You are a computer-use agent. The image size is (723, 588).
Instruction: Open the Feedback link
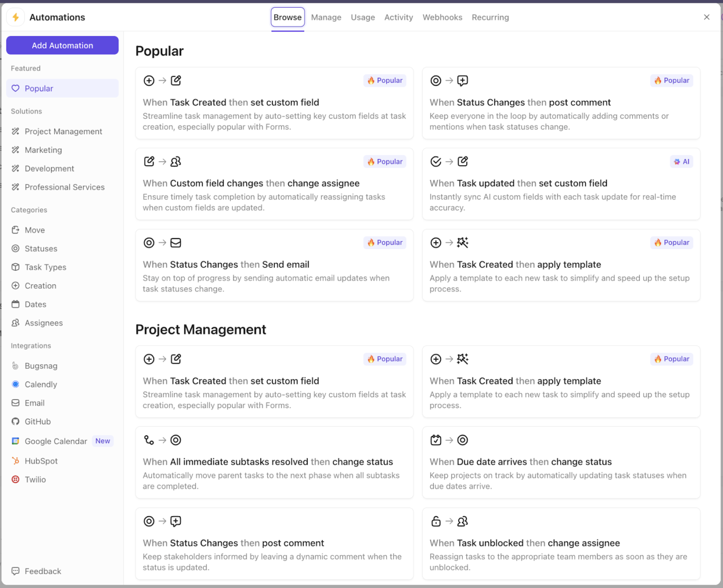(x=43, y=571)
